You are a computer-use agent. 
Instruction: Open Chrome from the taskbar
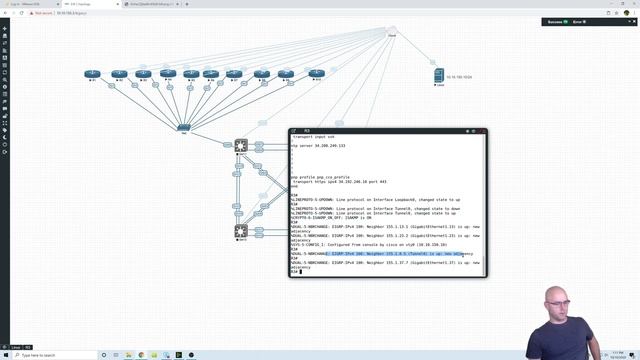(x=141, y=355)
